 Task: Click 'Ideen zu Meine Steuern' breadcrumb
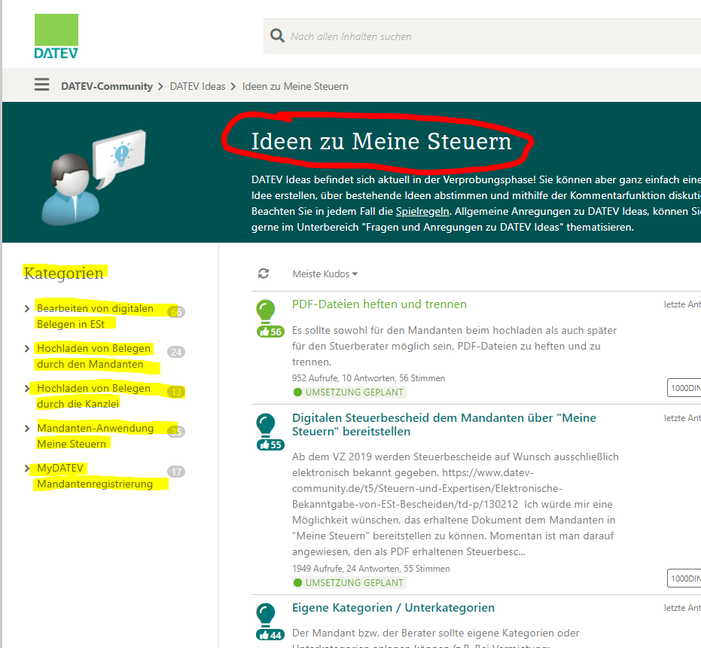pos(295,86)
